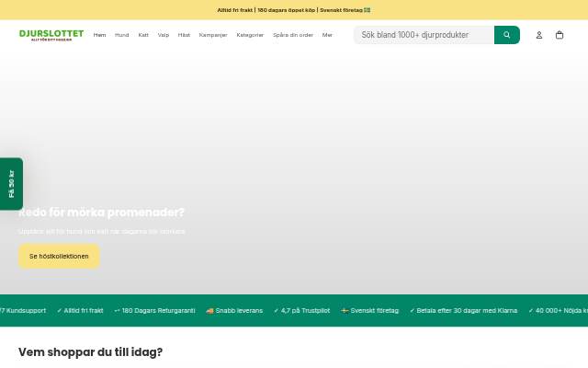Click the Djurslottet logo

[x=51, y=35]
